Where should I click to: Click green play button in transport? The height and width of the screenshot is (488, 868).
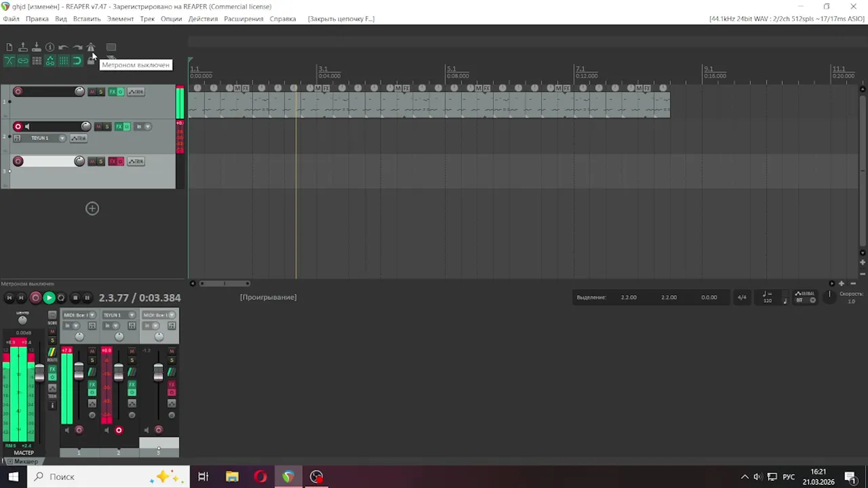click(x=49, y=298)
